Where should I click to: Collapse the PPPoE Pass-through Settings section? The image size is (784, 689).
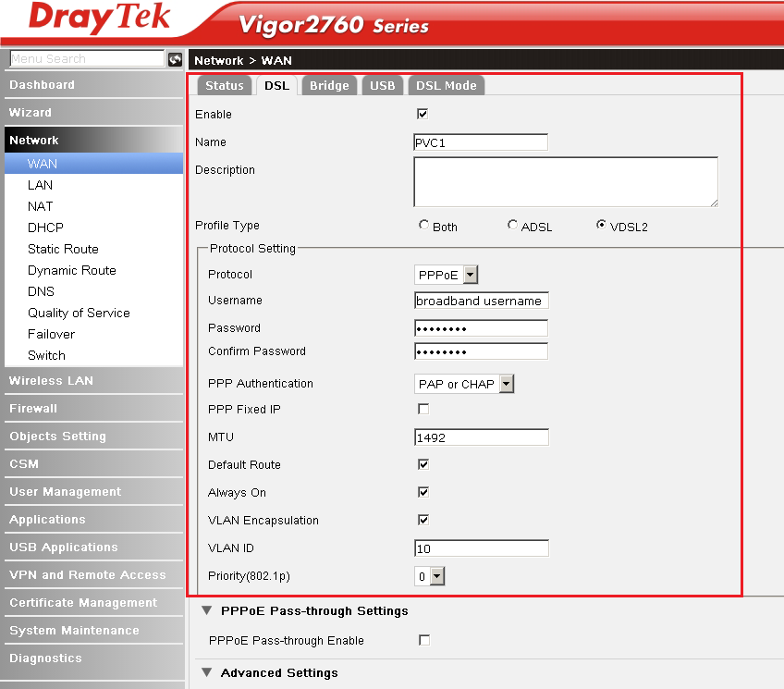(x=313, y=611)
